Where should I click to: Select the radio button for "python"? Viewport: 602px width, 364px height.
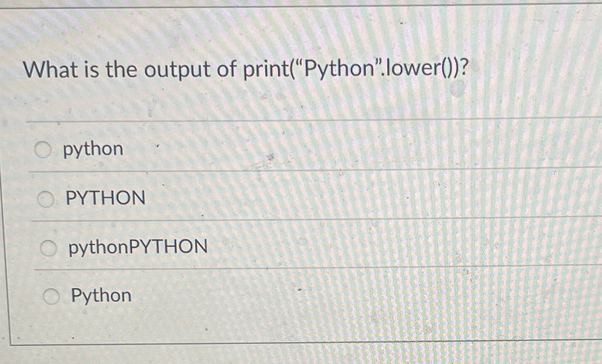[43, 149]
